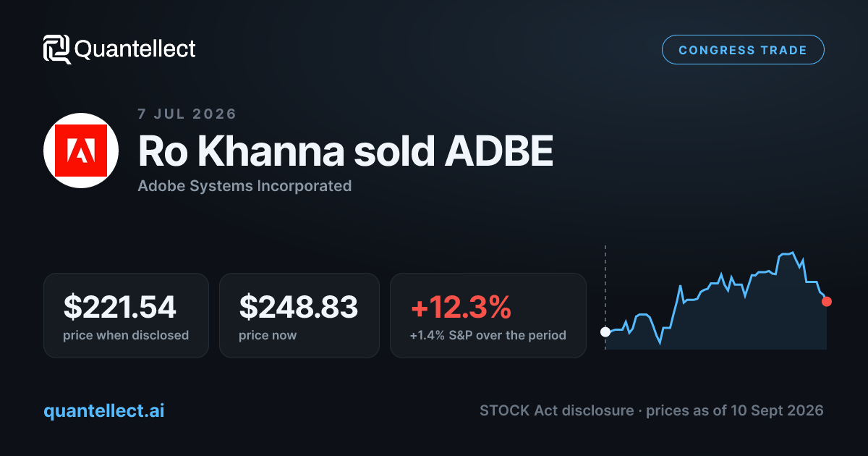This screenshot has height=456, width=868.
Task: Click the white start dot on the chart
Action: pyautogui.click(x=605, y=332)
